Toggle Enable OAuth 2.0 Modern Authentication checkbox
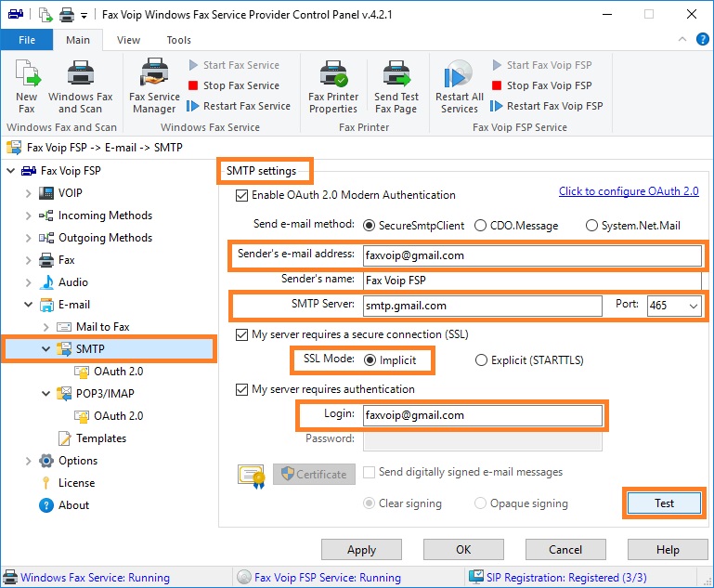Image resolution: width=714 pixels, height=588 pixels. [x=241, y=196]
